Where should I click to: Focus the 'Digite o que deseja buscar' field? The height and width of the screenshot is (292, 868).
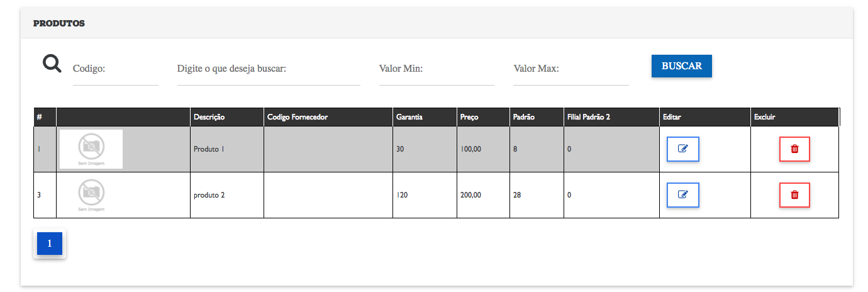269,69
